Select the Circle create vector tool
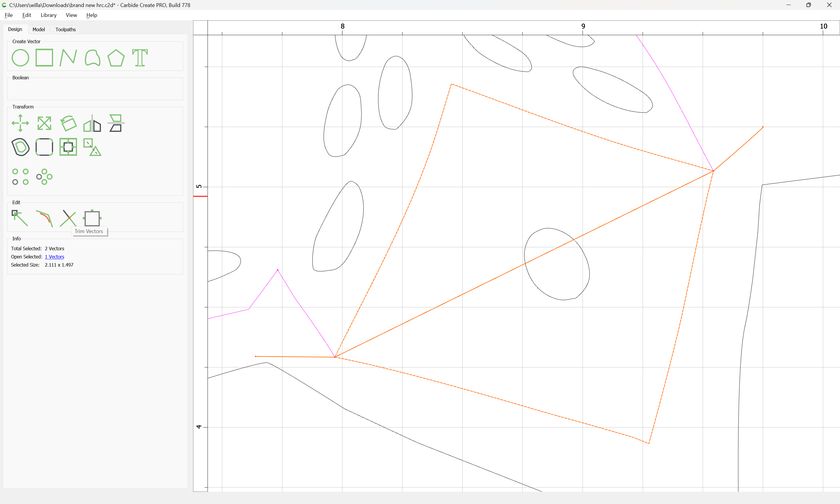 point(20,58)
